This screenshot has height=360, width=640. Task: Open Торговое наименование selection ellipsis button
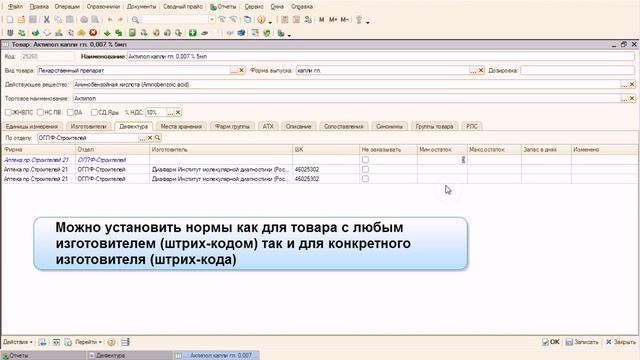[624, 98]
